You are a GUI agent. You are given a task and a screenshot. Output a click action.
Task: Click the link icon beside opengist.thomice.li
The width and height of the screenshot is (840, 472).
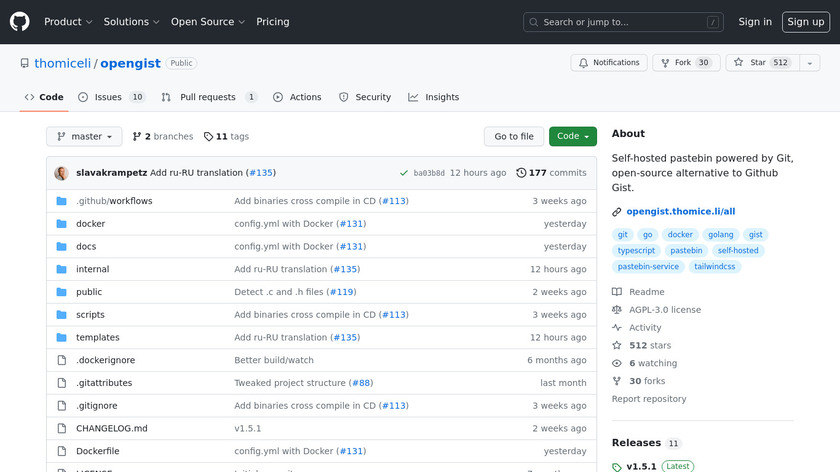[x=617, y=212]
